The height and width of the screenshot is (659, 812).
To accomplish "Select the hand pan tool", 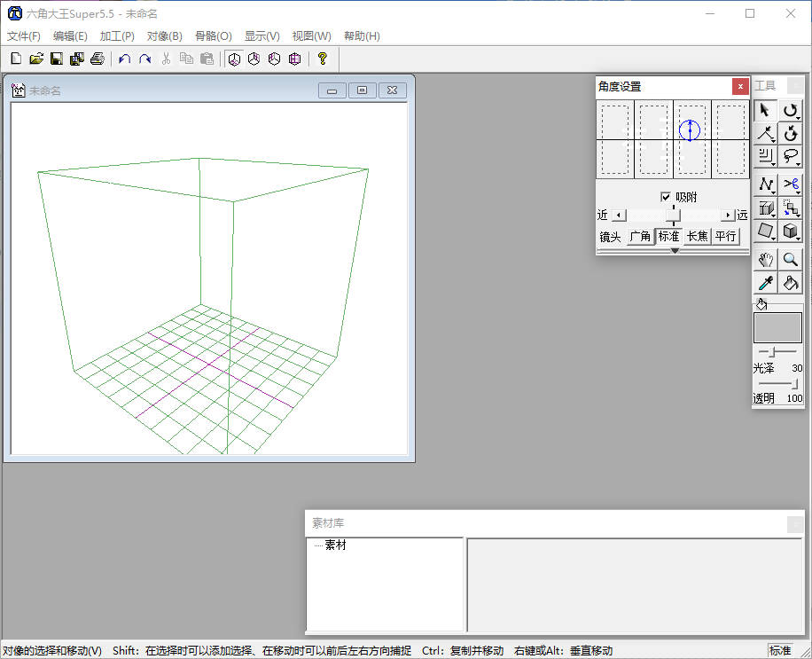I will click(765, 259).
